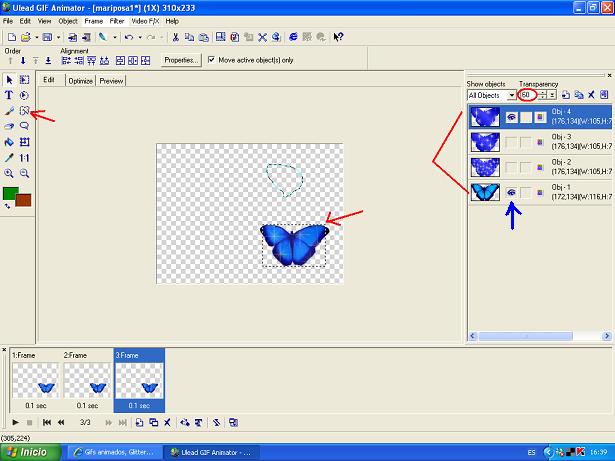Click the context help arrow-question icon
The width and height of the screenshot is (615, 461).
338,37
